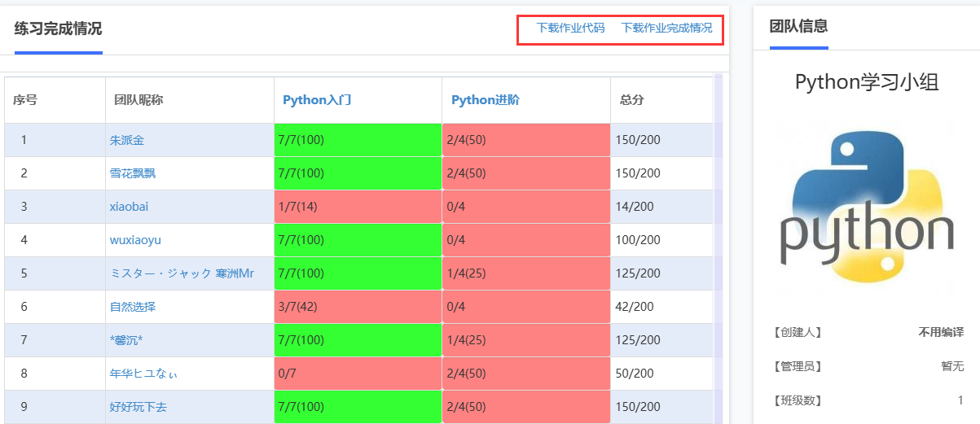Open the Python进阶 column header link

pyautogui.click(x=486, y=100)
